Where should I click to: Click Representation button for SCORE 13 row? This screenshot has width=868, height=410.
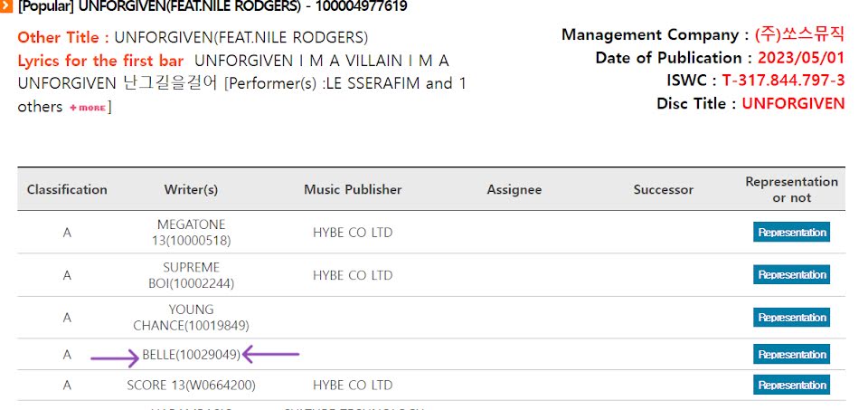tap(791, 385)
